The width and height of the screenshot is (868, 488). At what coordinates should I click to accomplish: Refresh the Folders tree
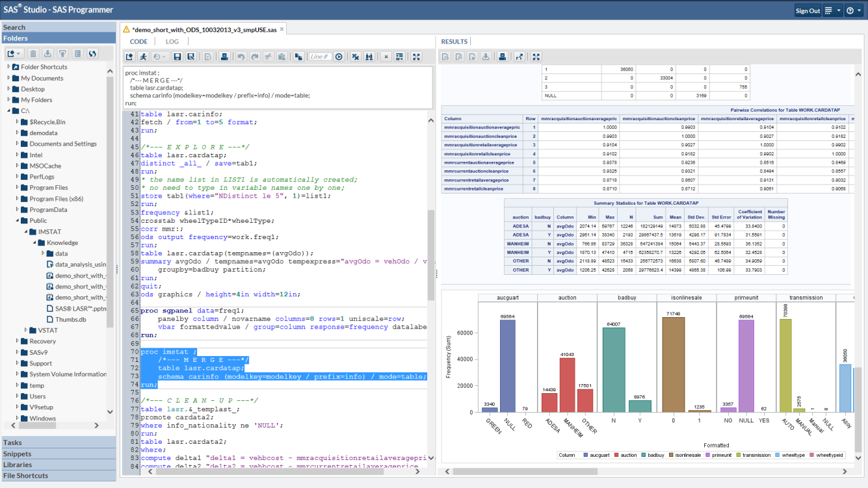[92, 53]
